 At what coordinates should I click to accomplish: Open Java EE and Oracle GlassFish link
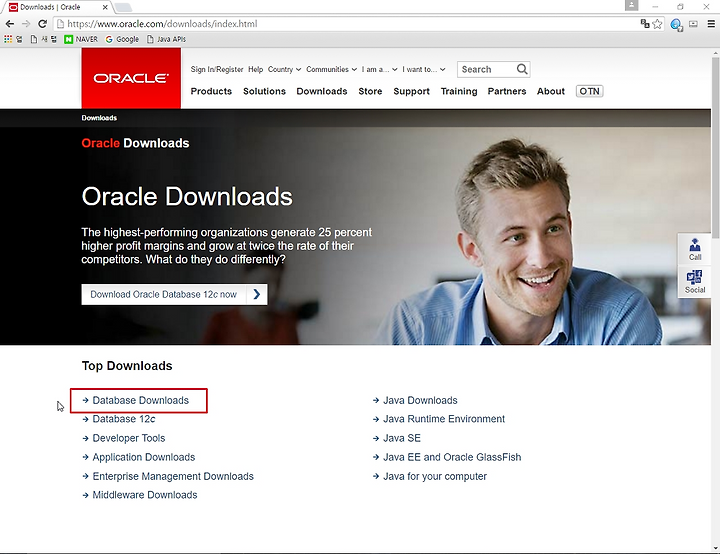[452, 458]
